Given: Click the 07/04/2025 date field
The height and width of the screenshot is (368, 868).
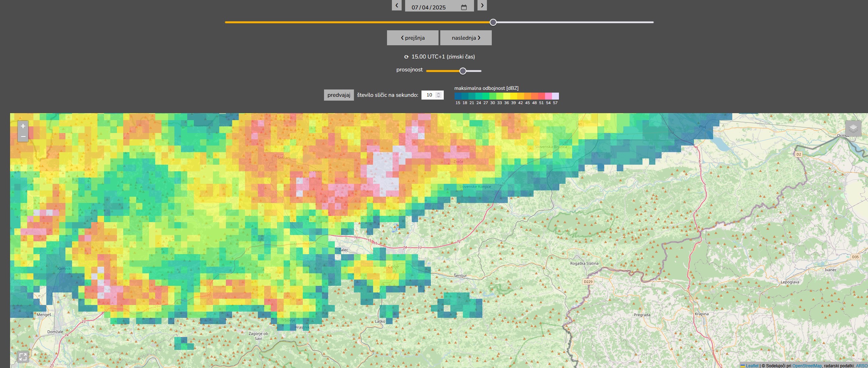Looking at the screenshot, I should (428, 7).
